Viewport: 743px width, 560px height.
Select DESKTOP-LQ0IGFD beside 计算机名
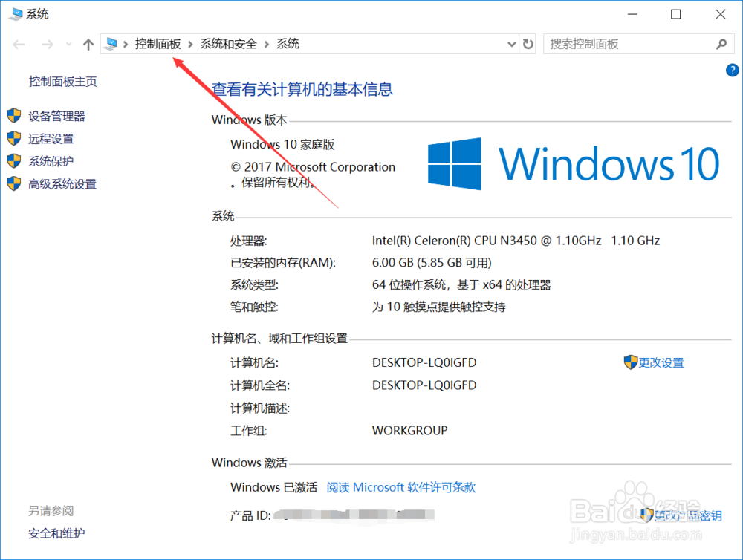pos(424,362)
